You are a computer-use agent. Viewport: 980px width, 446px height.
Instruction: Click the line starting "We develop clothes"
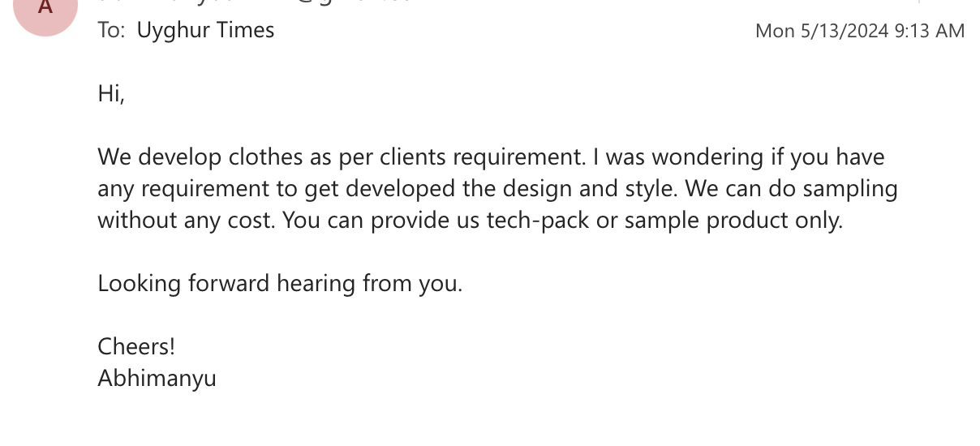point(490,157)
